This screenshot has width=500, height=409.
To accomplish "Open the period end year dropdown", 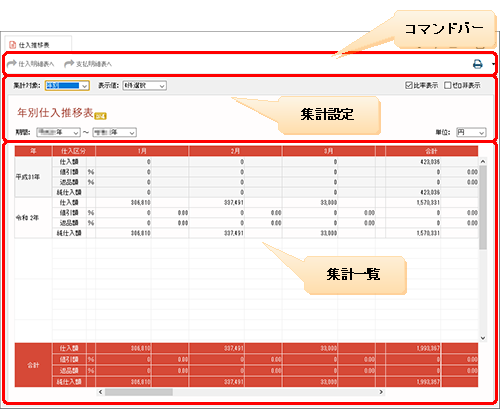I will 115,132.
